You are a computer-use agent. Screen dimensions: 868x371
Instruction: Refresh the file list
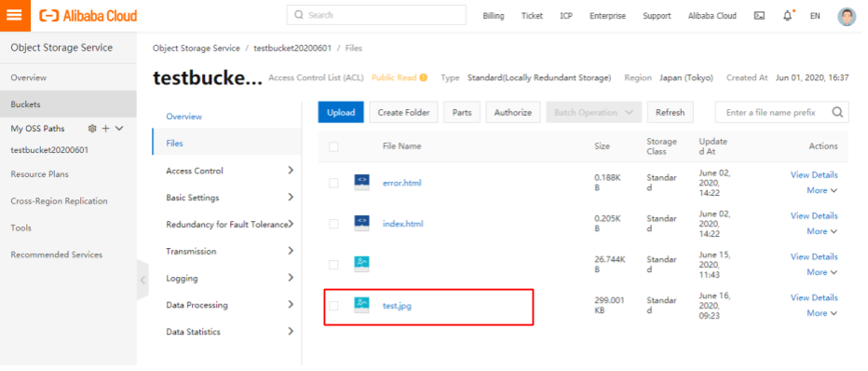coord(670,113)
